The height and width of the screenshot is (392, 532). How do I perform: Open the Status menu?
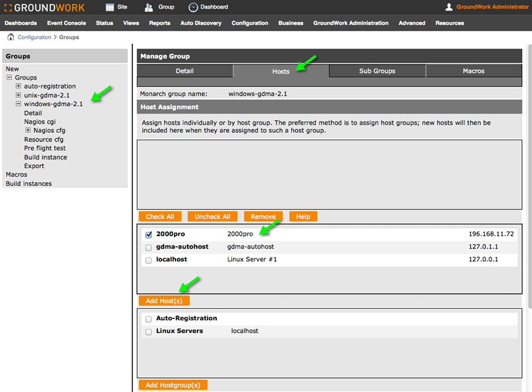104,23
